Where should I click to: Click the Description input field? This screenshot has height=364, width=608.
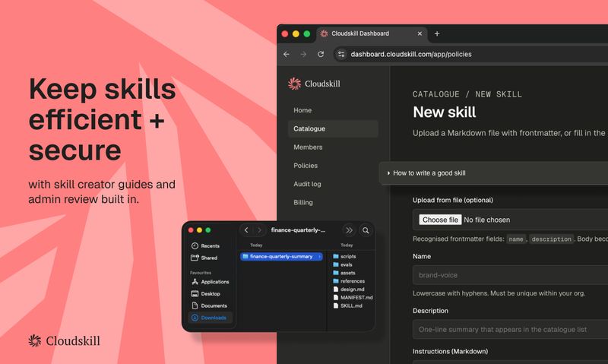click(x=510, y=330)
